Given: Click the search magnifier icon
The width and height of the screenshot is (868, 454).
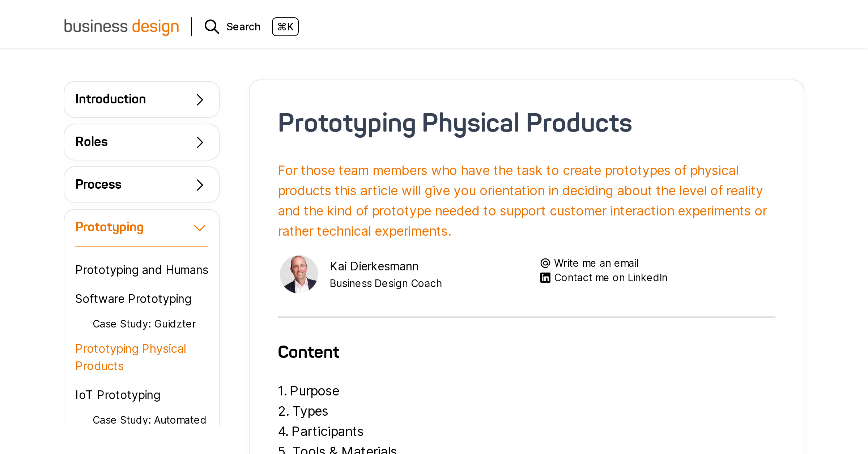Looking at the screenshot, I should tap(212, 26).
